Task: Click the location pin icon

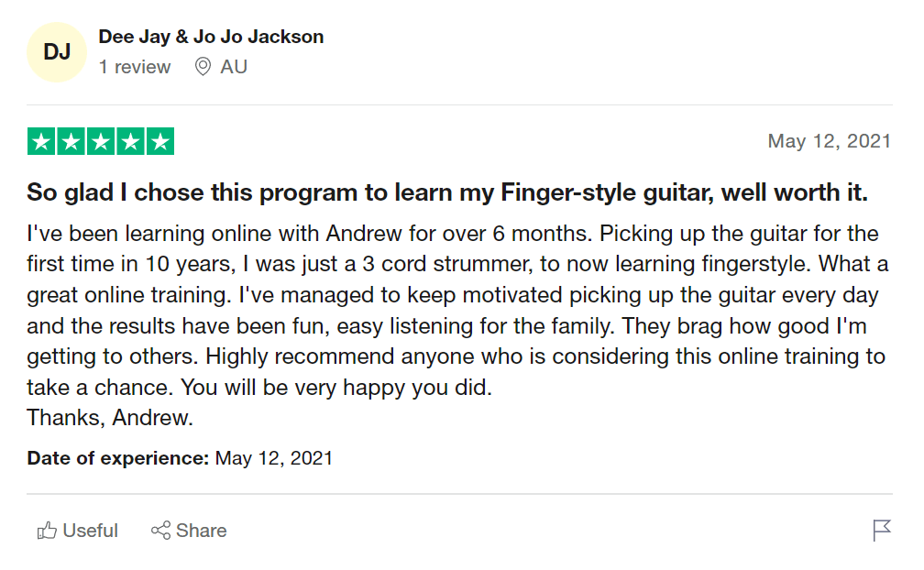Action: click(203, 67)
